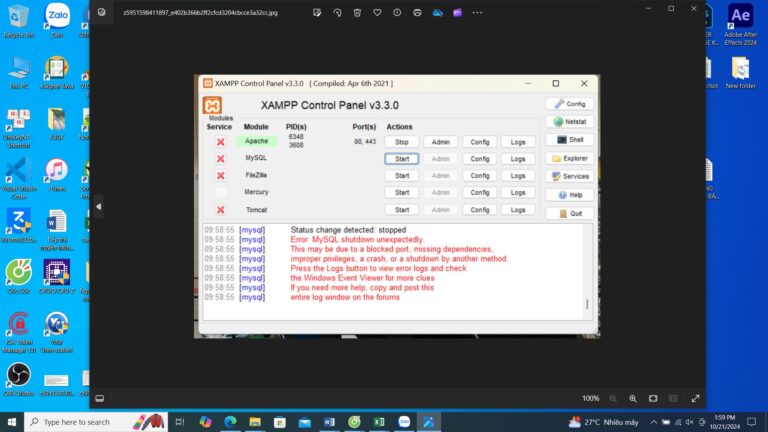
Task: Open Shell in the XAMPP panel
Action: click(x=570, y=140)
